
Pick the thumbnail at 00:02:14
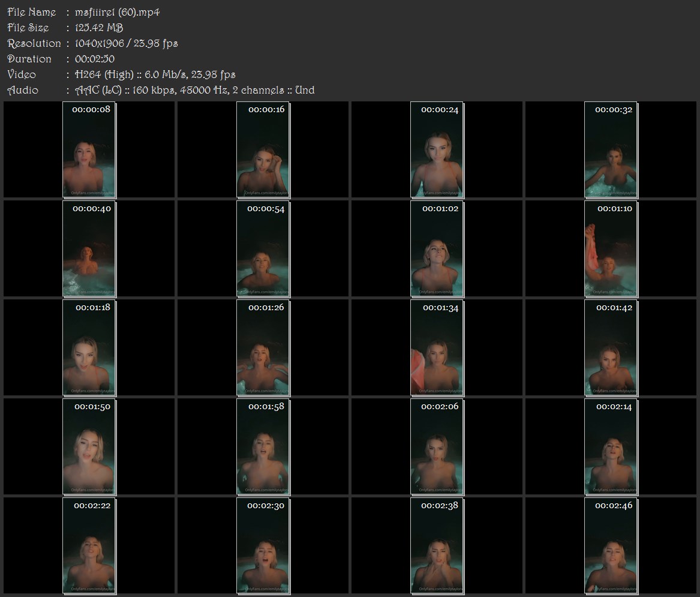point(611,447)
